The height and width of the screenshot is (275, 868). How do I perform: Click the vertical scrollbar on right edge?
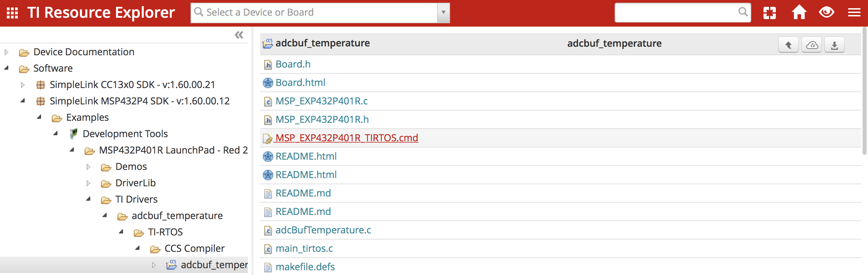click(x=864, y=92)
